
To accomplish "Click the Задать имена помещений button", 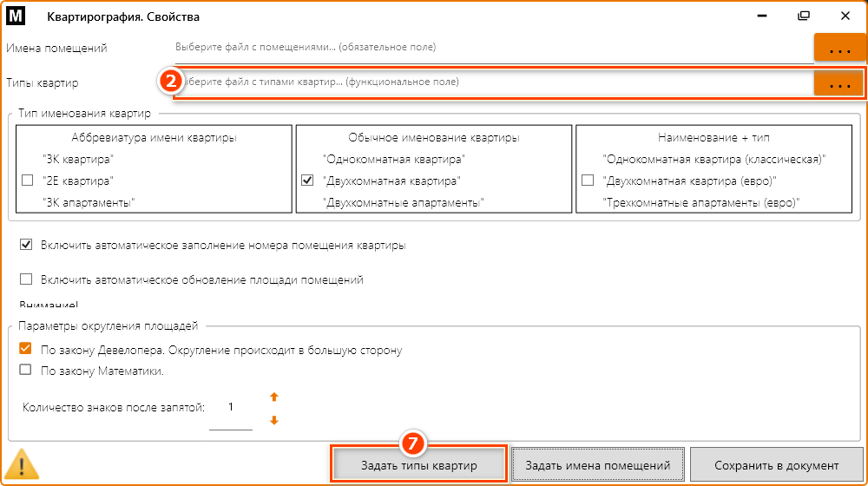I will pyautogui.click(x=598, y=465).
